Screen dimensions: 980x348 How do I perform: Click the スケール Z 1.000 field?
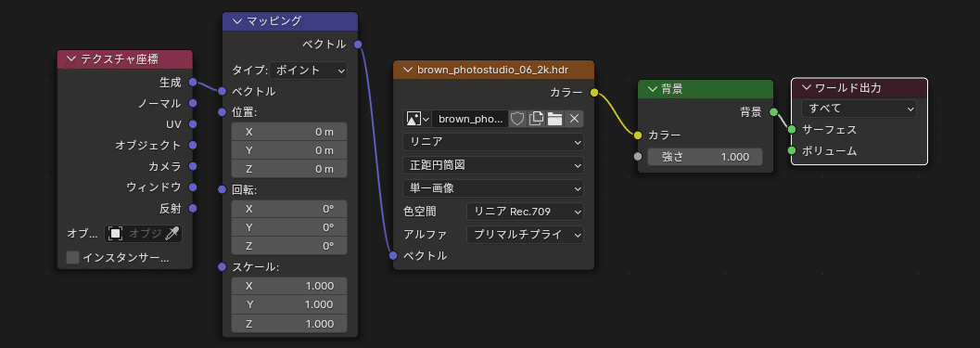point(289,324)
